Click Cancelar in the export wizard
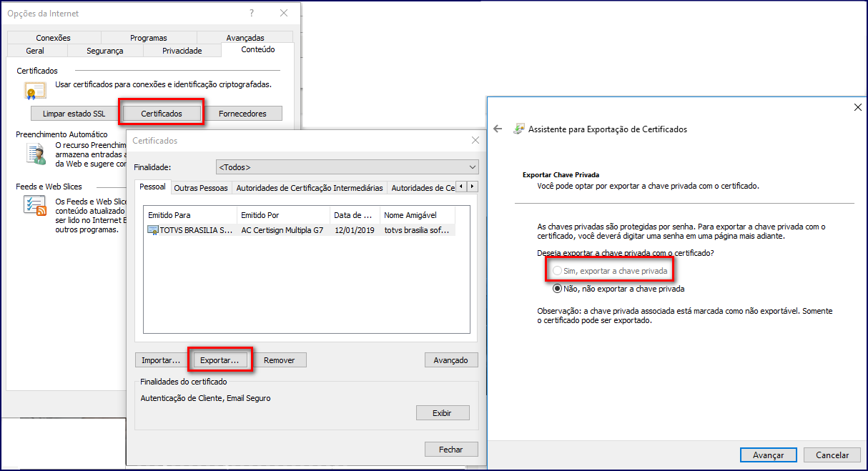Screen dimensions: 868x471 pyautogui.click(x=832, y=455)
